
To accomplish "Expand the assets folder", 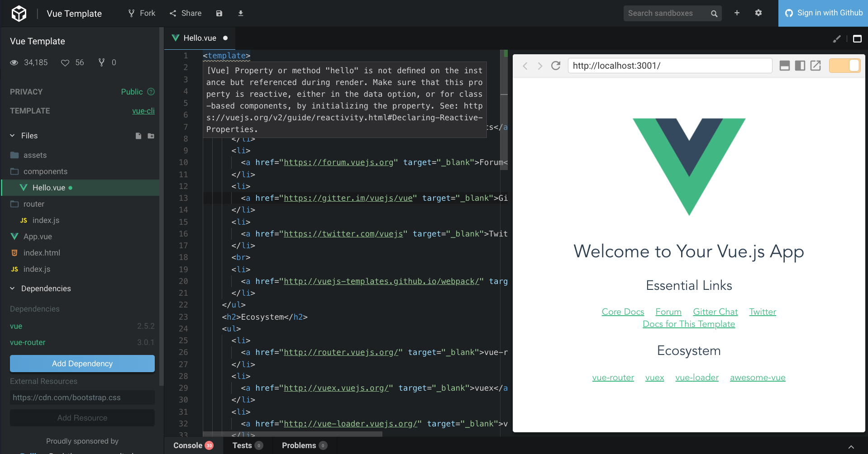I will 80,155.
